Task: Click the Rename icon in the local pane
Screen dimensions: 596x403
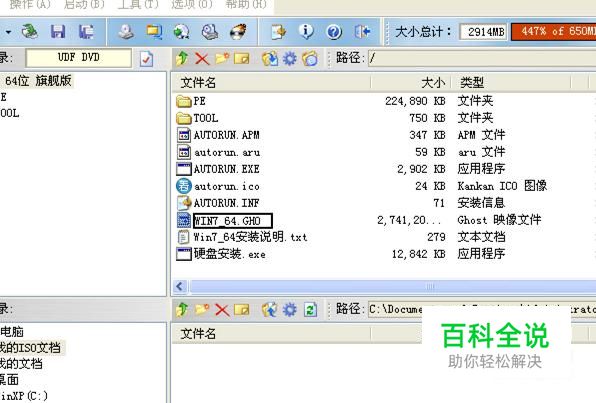Action: coord(242,310)
